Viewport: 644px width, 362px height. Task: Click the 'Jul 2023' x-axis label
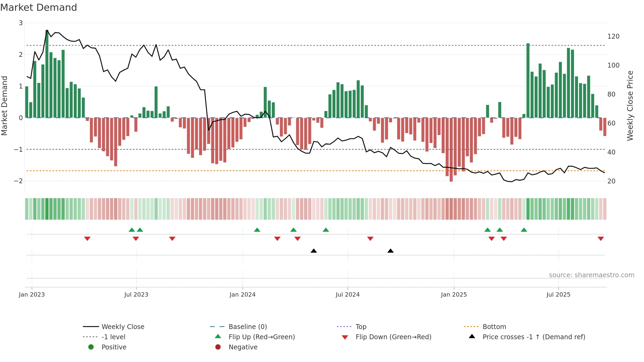[136, 294]
